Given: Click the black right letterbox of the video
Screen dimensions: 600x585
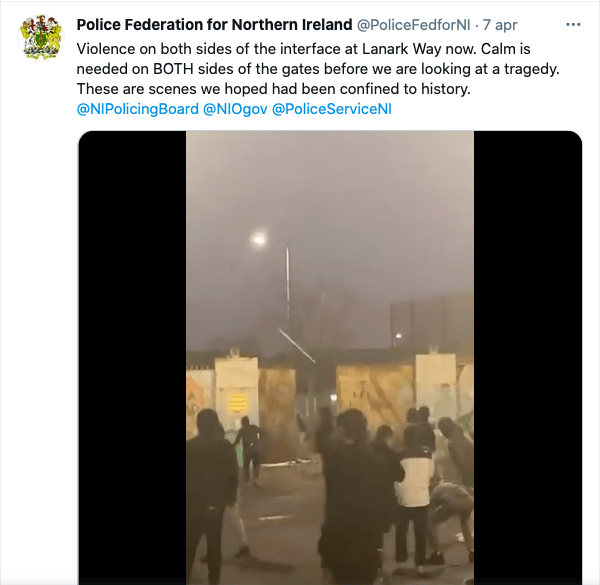Looking at the screenshot, I should [528, 357].
